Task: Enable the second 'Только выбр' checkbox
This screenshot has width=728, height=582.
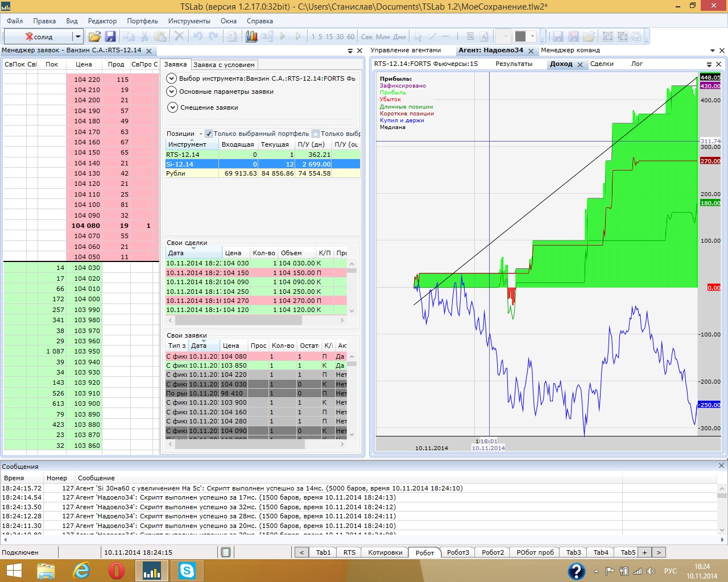Action: coord(316,134)
